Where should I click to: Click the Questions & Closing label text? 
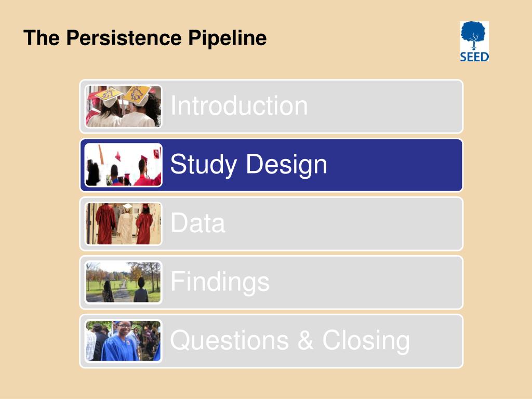coord(290,340)
